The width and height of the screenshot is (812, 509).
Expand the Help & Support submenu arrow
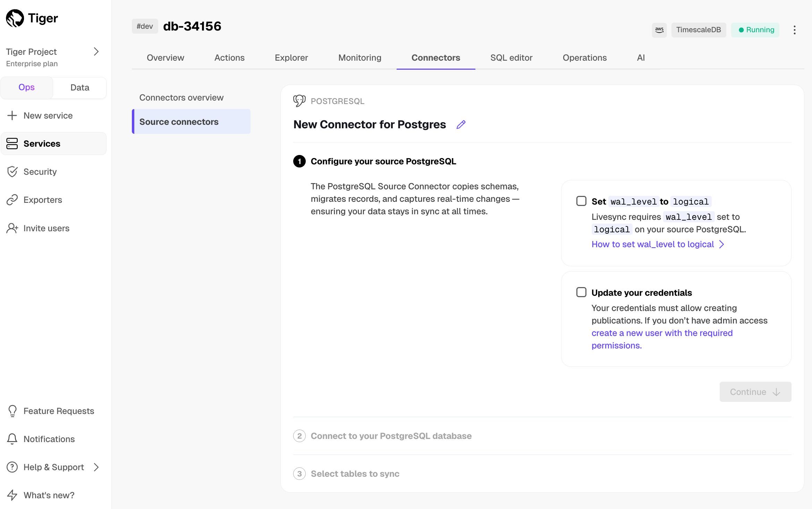coord(96,467)
